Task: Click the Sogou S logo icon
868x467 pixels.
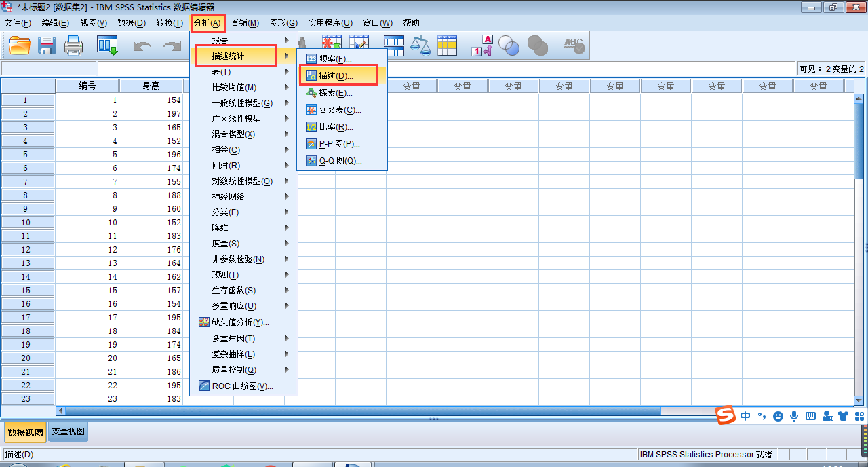Action: [x=726, y=415]
